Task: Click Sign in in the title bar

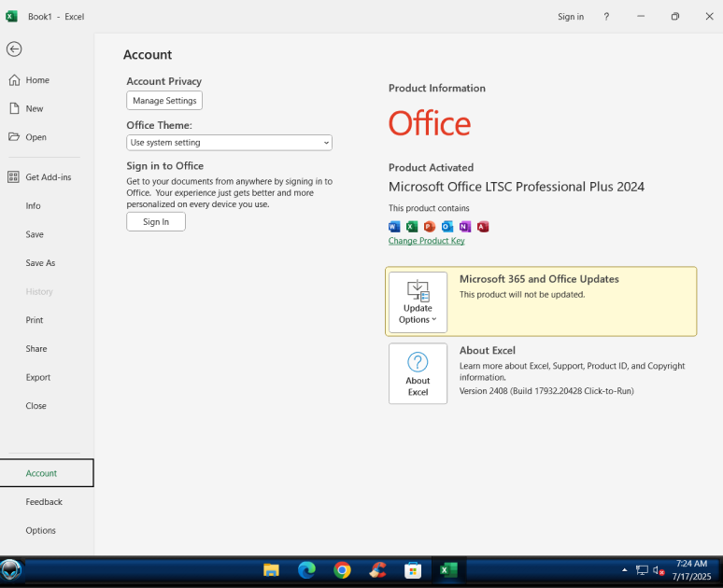Action: coord(571,17)
